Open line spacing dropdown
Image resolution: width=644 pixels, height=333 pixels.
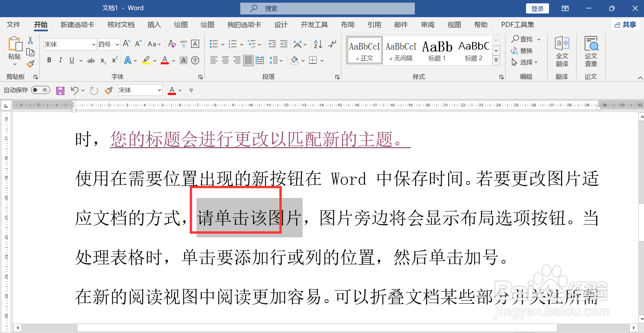pyautogui.click(x=276, y=60)
